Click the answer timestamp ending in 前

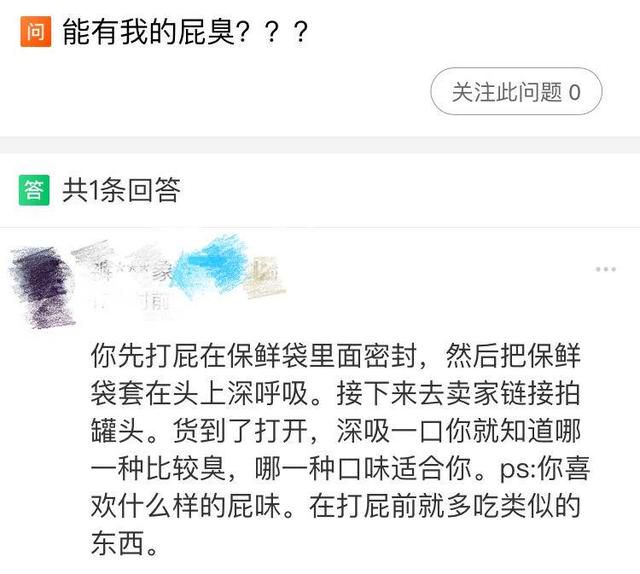tap(131, 303)
